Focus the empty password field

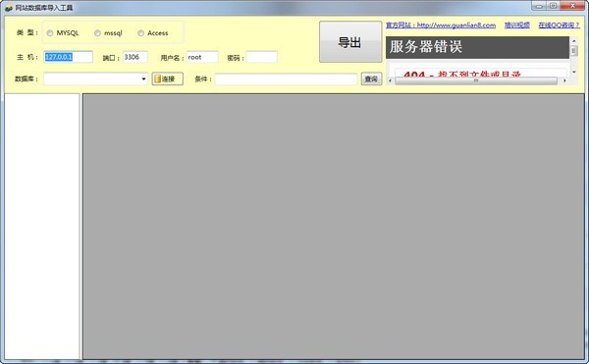coord(262,57)
